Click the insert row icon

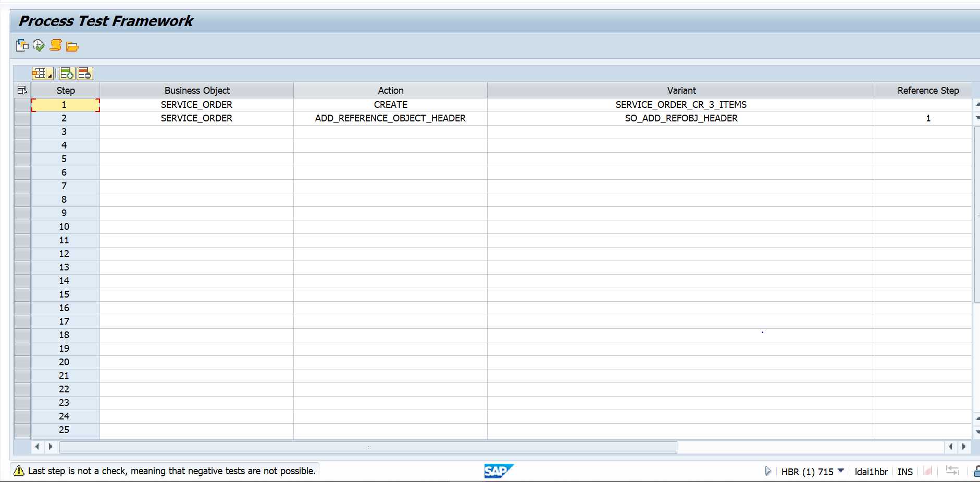coord(67,73)
